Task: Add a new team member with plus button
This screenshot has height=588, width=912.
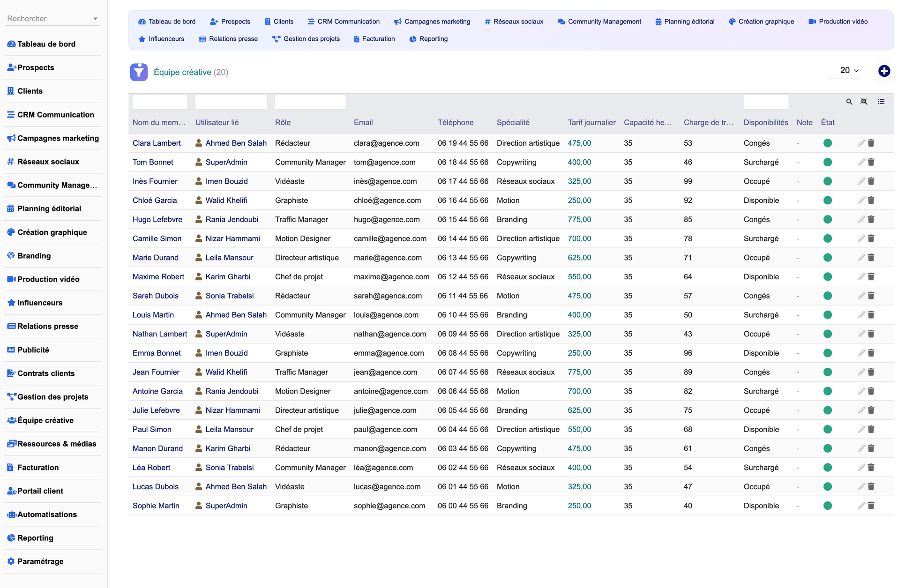Action: pyautogui.click(x=884, y=71)
